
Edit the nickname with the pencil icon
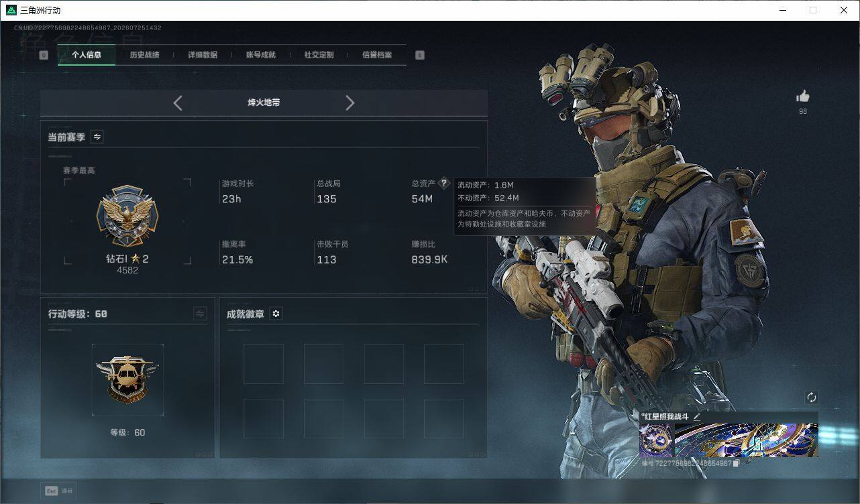[x=697, y=416]
